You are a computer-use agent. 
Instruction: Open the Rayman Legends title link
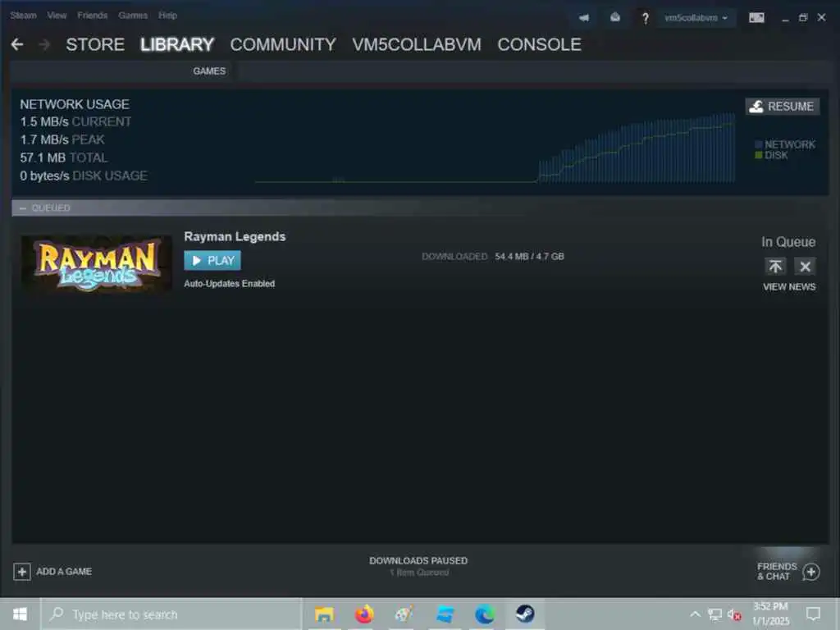[x=235, y=237]
